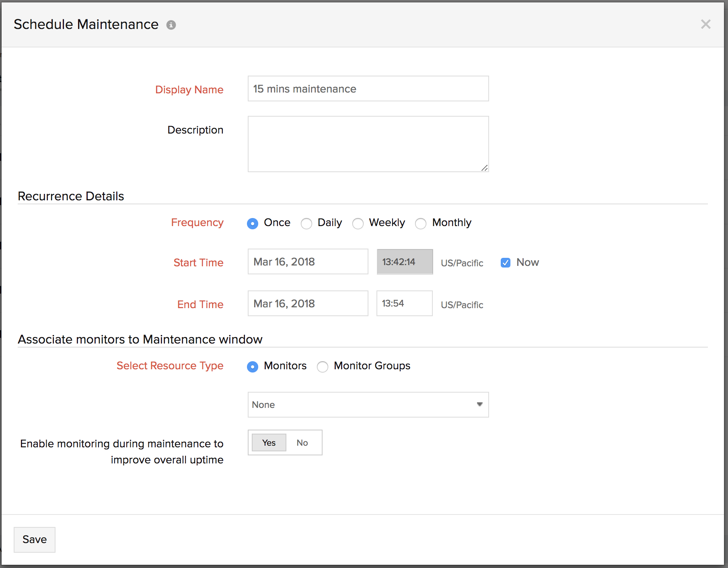This screenshot has height=568, width=728.
Task: Click inside the Description text area
Action: 368,144
